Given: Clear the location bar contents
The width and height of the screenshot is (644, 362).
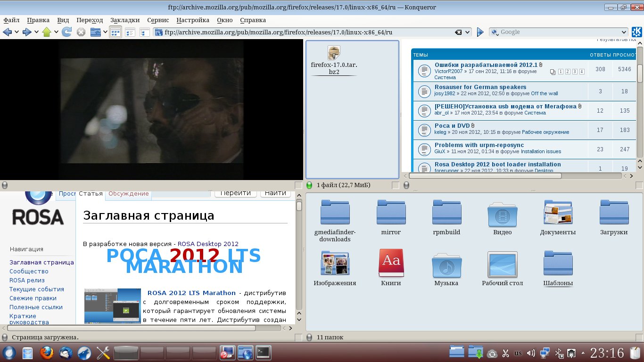Looking at the screenshot, I should click(458, 32).
